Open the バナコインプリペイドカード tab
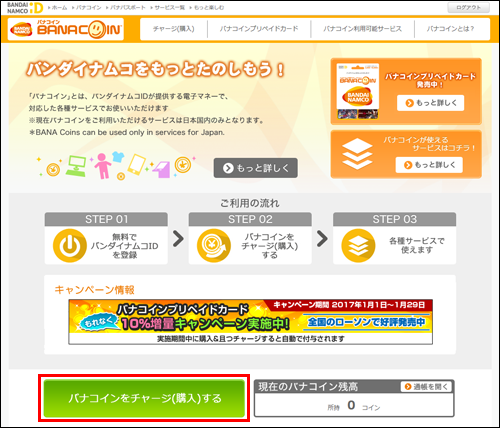 [x=259, y=29]
